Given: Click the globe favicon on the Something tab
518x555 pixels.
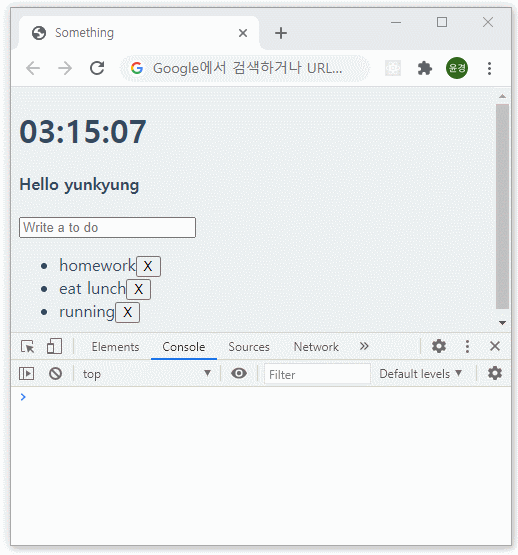Looking at the screenshot, I should (x=39, y=33).
